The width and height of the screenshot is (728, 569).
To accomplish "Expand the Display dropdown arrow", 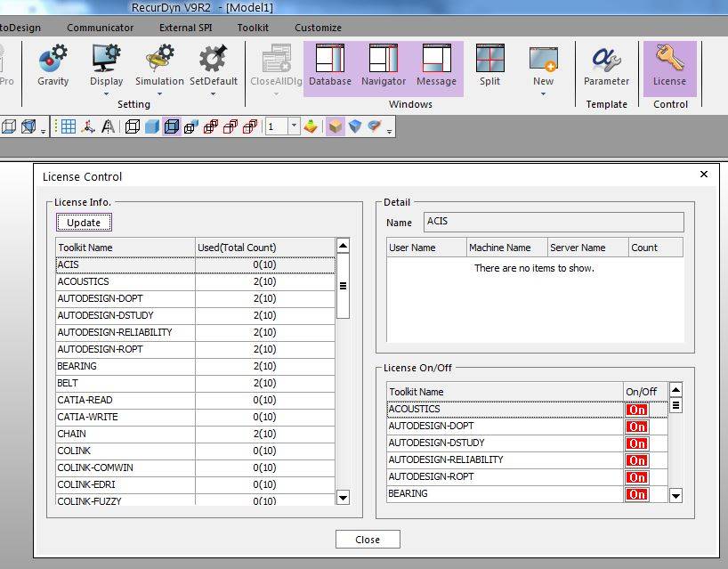I will [106, 93].
